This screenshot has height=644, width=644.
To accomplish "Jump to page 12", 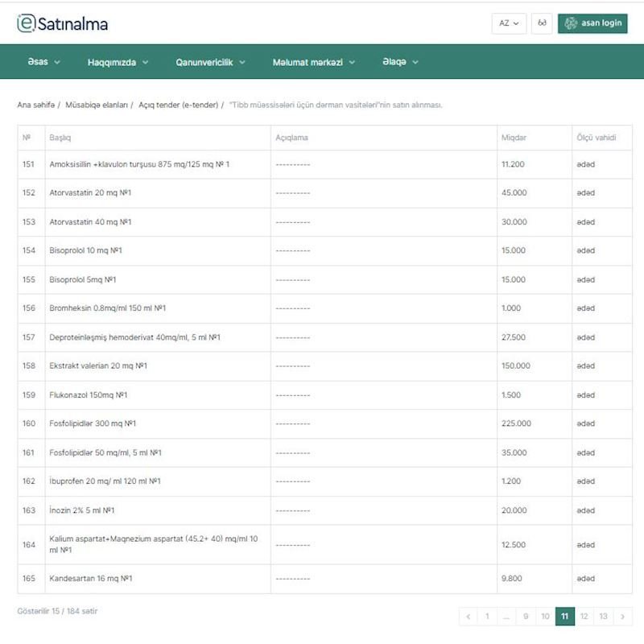I will pos(584,617).
